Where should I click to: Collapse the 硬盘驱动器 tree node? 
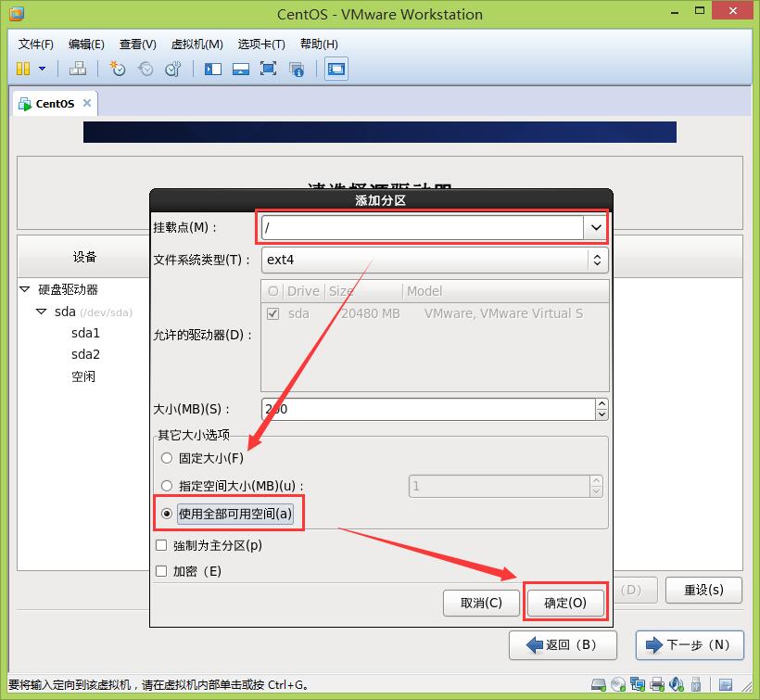click(25, 290)
